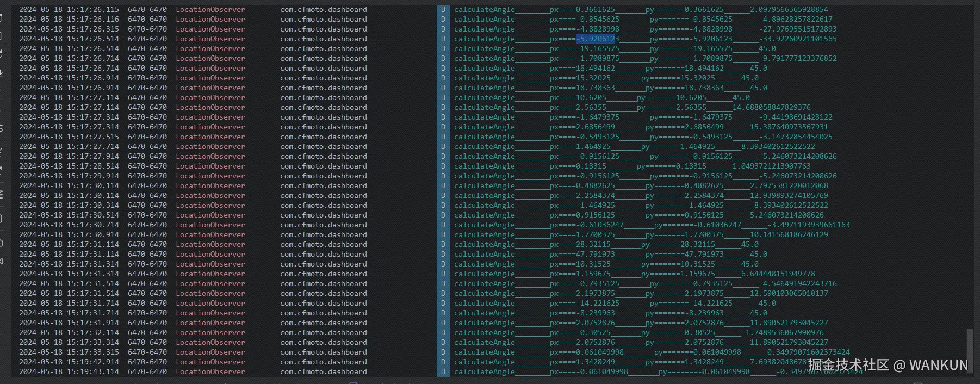Click timestamp 2024-05-18 15:17:27.914
980x384 pixels.
coord(69,156)
